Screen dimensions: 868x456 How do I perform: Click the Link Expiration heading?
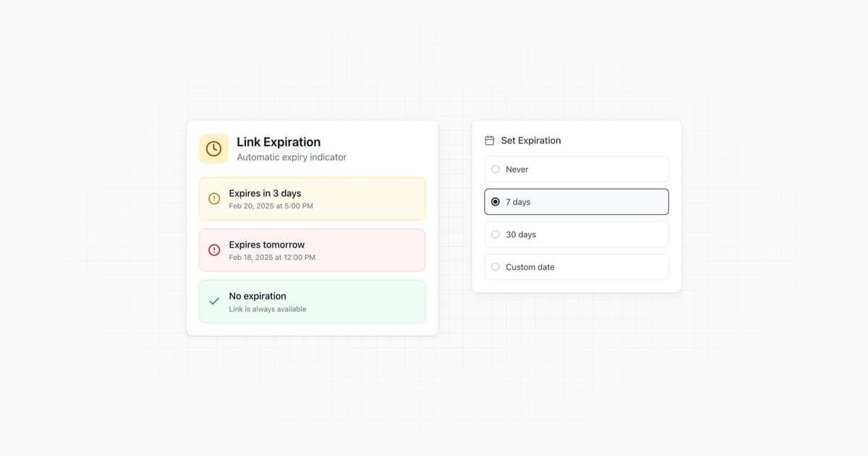pyautogui.click(x=278, y=142)
